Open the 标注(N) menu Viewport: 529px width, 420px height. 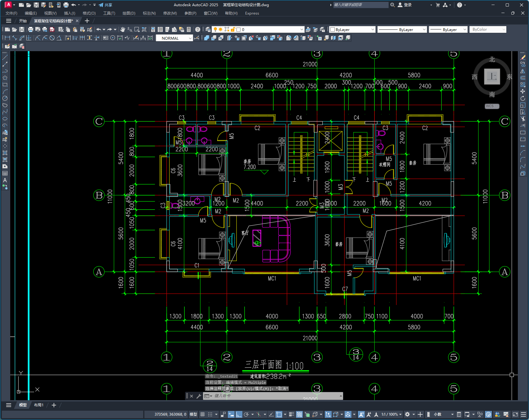click(149, 13)
